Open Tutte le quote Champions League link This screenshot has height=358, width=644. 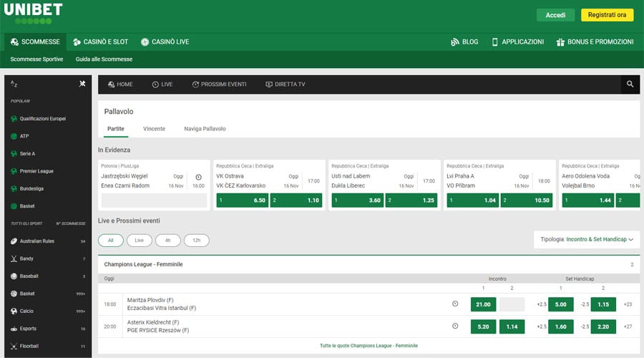click(369, 346)
